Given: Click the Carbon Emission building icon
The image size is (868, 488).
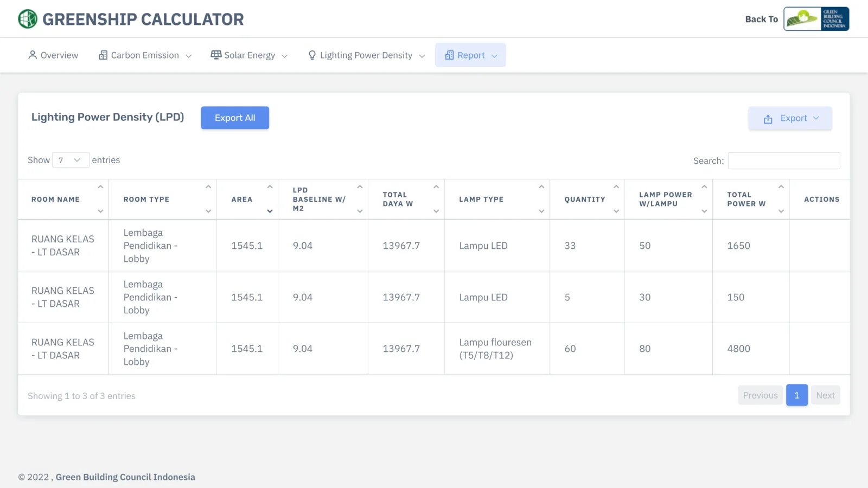Looking at the screenshot, I should [103, 55].
